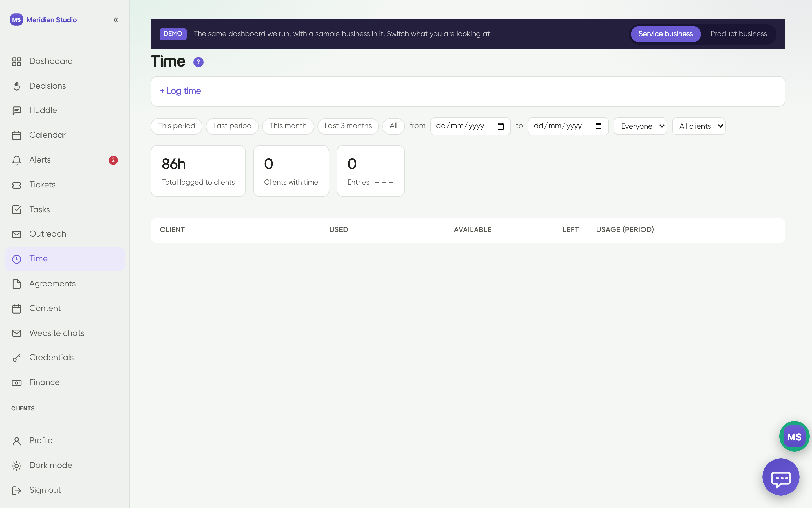812x508 pixels.
Task: Click the Sign out arrow icon
Action: pyautogui.click(x=16, y=491)
